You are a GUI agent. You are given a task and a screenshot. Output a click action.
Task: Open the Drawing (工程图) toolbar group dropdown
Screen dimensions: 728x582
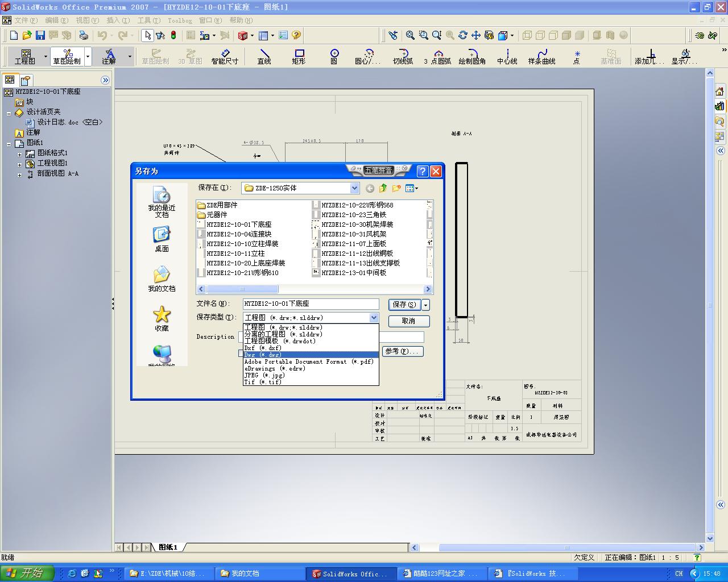click(x=45, y=57)
